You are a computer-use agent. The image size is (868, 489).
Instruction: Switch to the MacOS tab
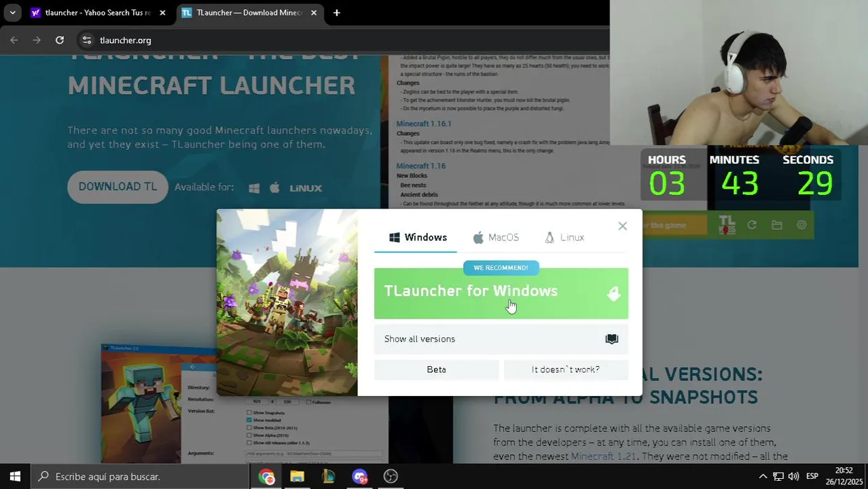496,237
